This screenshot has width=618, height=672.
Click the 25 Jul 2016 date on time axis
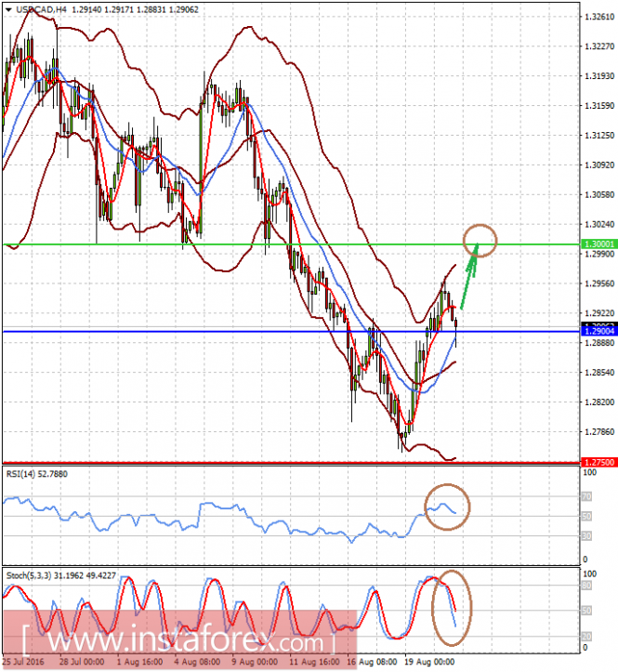tap(23, 662)
